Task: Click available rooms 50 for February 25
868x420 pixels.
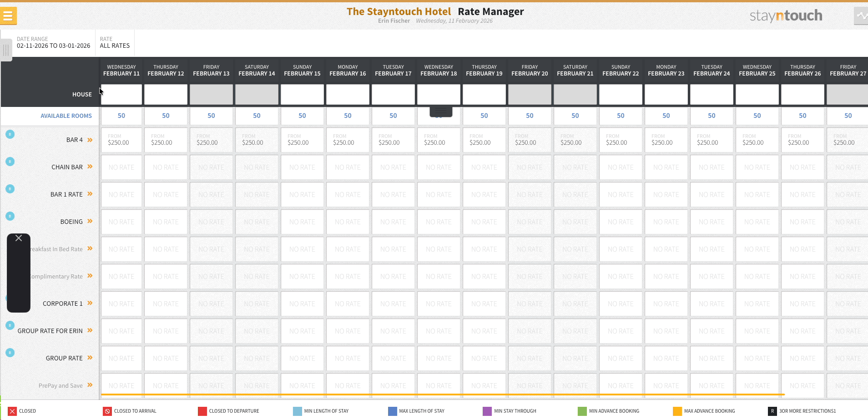Action: pos(757,116)
